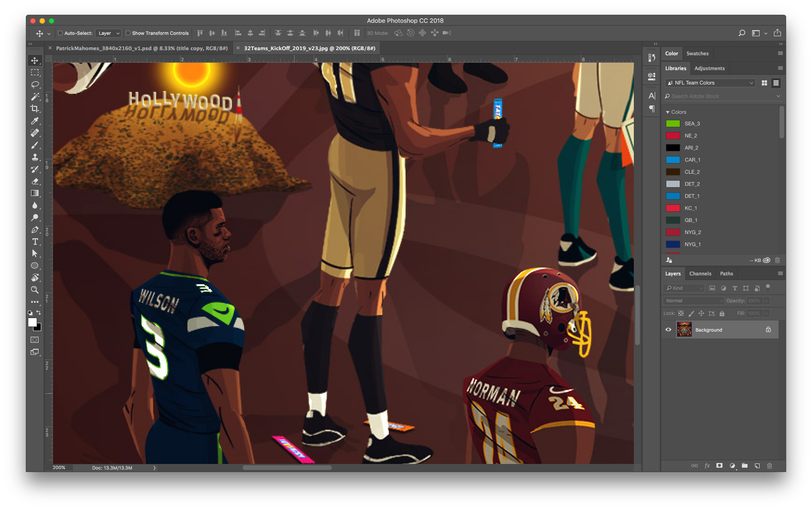Add a layer mask
This screenshot has width=812, height=509.
click(x=719, y=465)
